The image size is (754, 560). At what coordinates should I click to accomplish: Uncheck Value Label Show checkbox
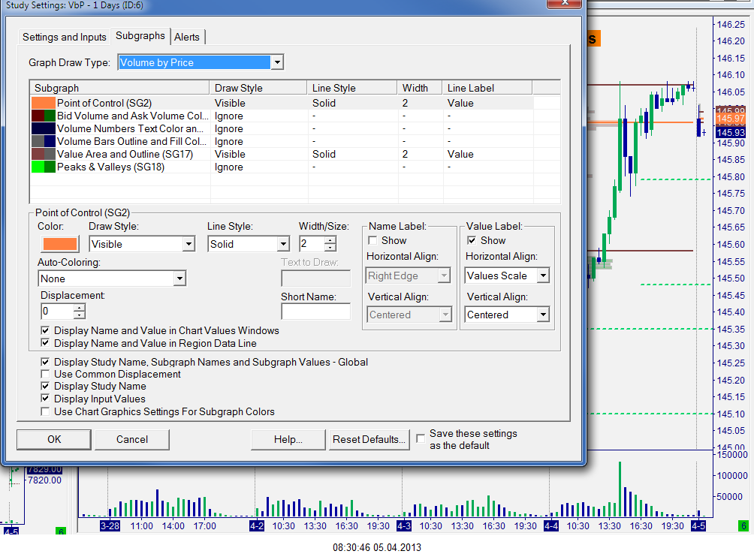(472, 241)
